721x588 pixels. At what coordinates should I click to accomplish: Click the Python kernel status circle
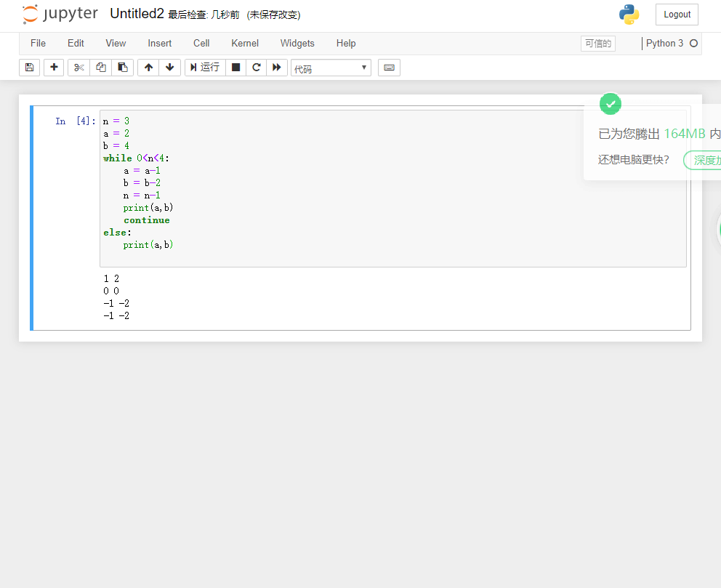pos(693,44)
